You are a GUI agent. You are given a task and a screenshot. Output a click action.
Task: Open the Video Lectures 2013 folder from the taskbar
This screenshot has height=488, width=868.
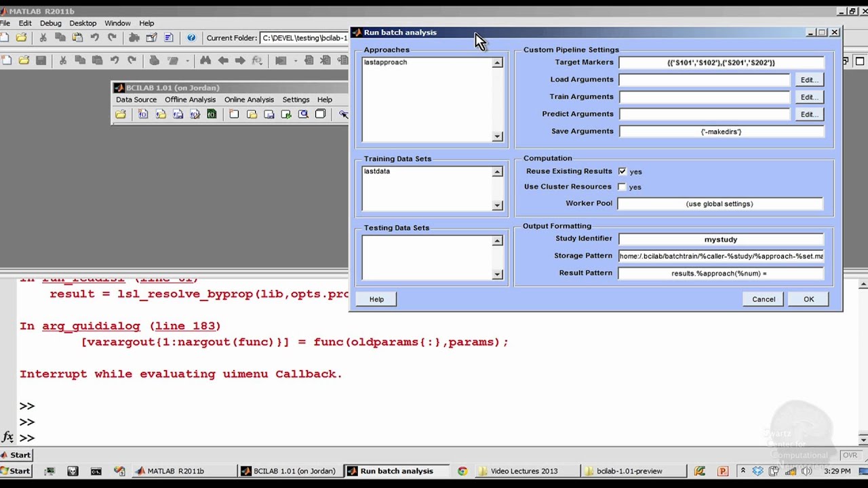pos(528,471)
